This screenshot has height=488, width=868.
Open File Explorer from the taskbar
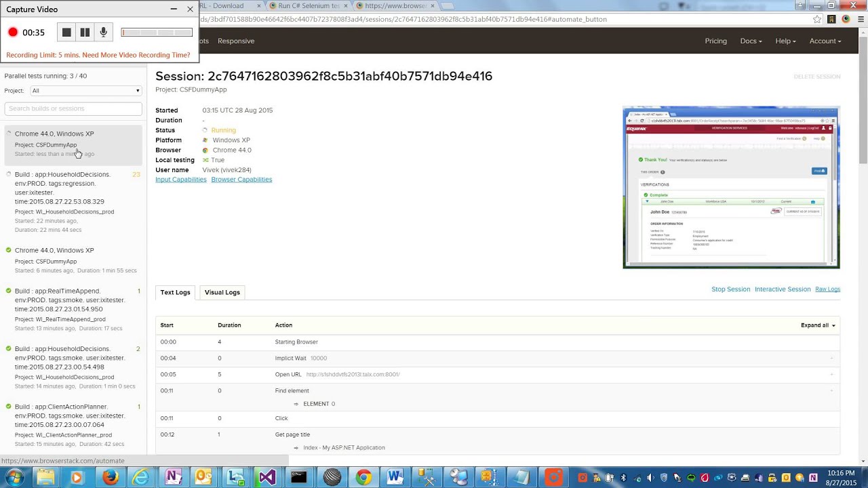pyautogui.click(x=45, y=477)
